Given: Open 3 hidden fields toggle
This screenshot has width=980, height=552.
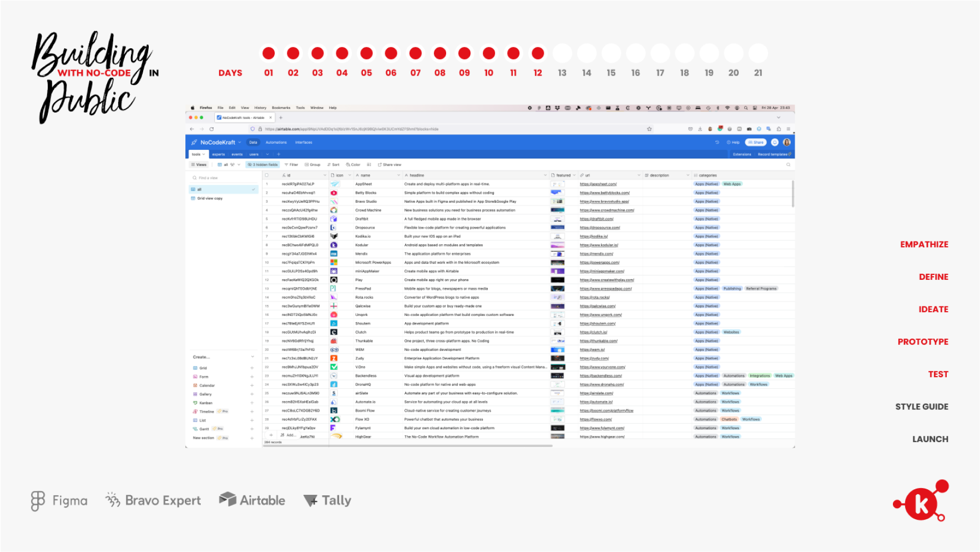Looking at the screenshot, I should (x=263, y=164).
